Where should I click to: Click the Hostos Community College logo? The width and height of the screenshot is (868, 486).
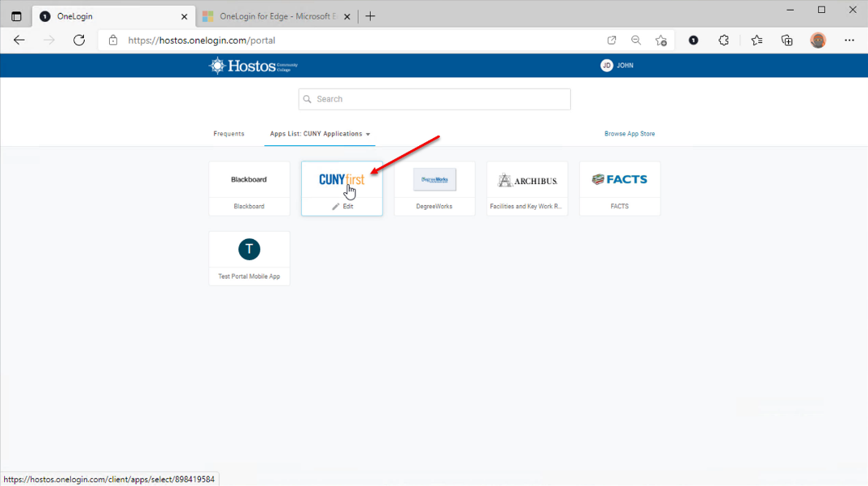(x=254, y=65)
